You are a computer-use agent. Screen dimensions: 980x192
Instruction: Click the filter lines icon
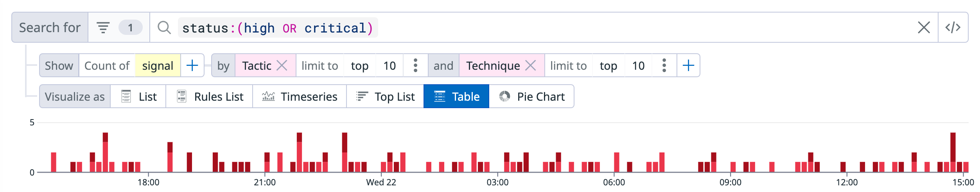[x=103, y=27]
